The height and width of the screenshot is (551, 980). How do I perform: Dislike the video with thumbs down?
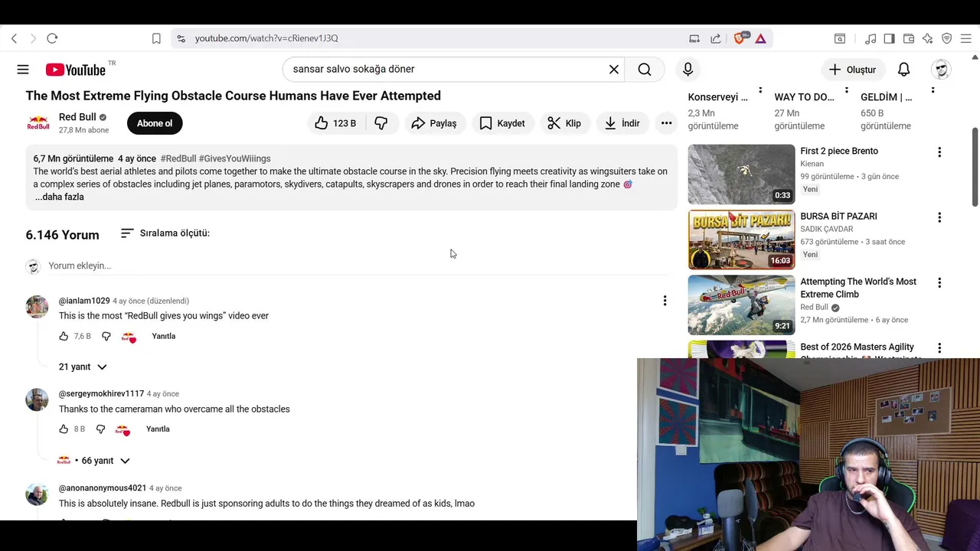click(x=381, y=123)
